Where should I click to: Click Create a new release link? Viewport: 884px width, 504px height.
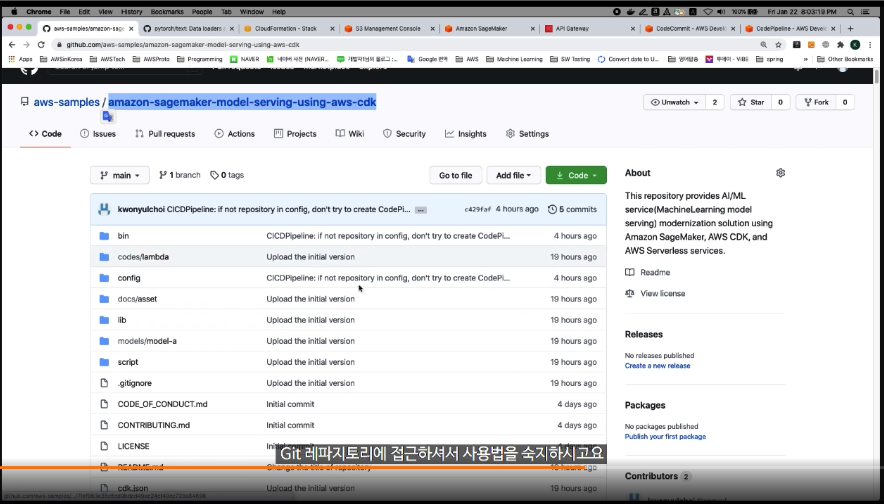657,366
